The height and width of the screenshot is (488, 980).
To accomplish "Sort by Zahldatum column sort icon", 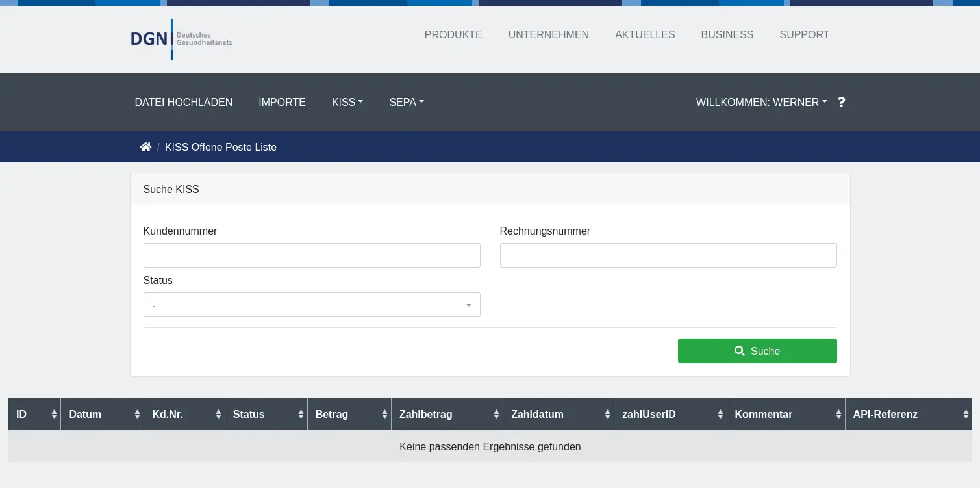I will click(x=607, y=415).
